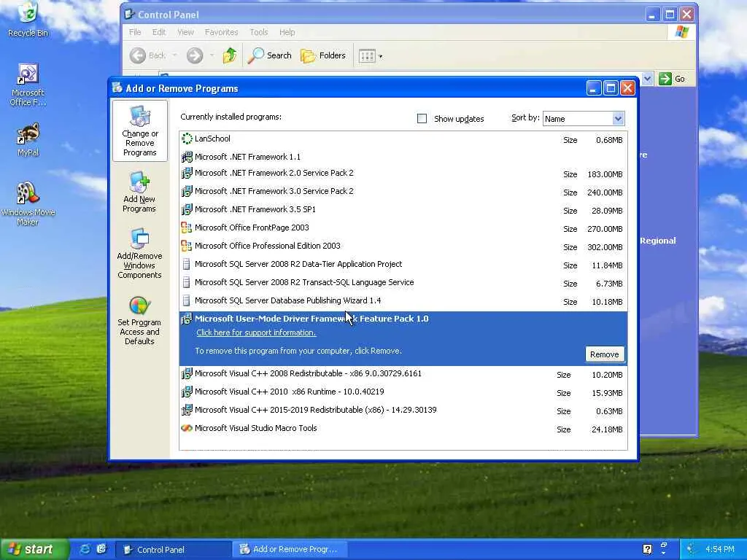Enable the Show updates checkbox
Viewport: 747px width, 560px height.
coord(422,119)
